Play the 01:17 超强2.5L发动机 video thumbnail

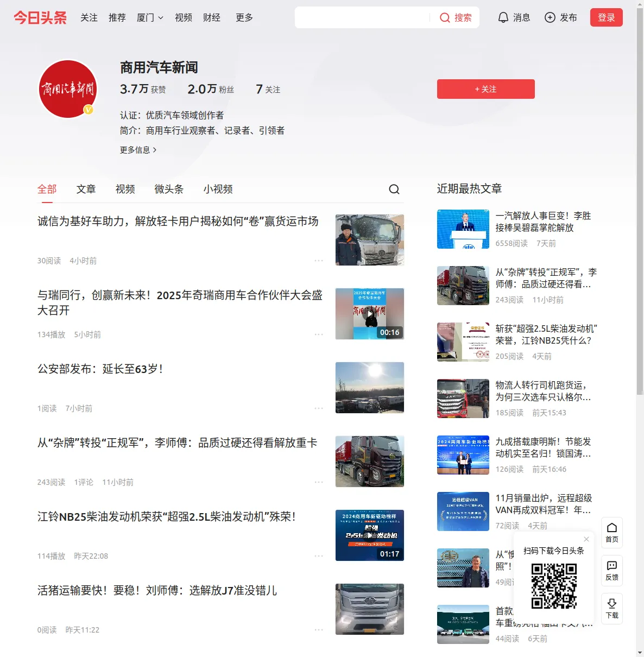tap(370, 535)
